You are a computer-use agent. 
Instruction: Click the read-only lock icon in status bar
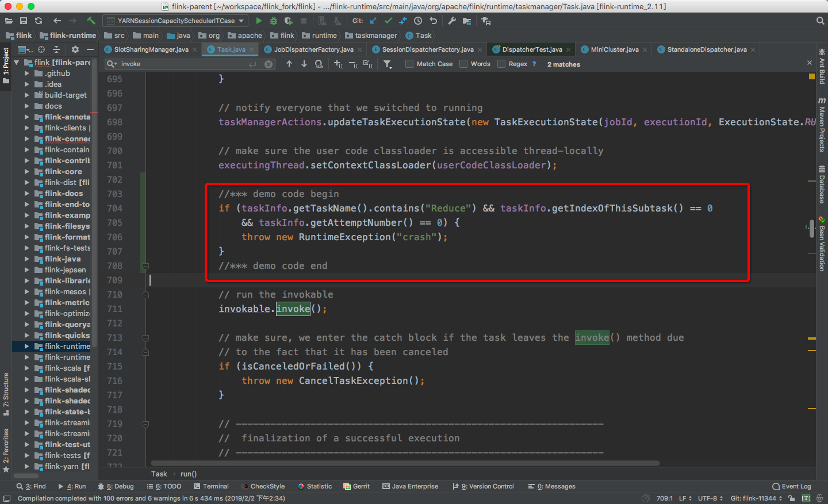pos(792,498)
